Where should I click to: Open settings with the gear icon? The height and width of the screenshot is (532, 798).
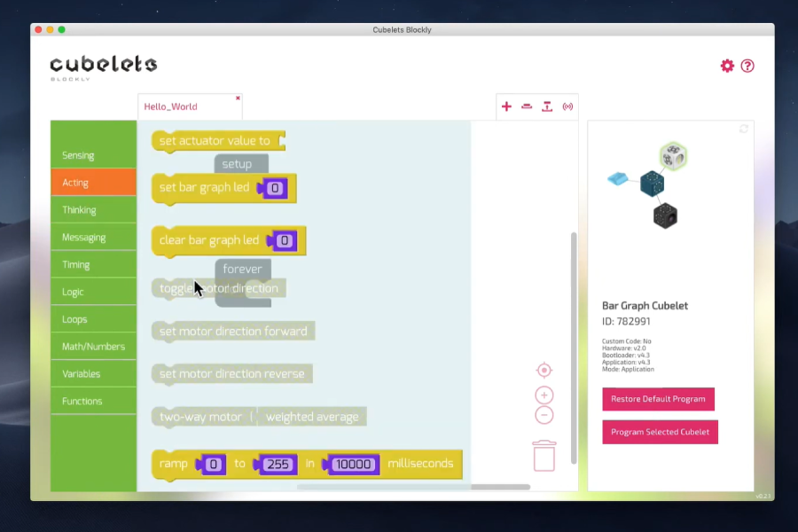pyautogui.click(x=727, y=66)
